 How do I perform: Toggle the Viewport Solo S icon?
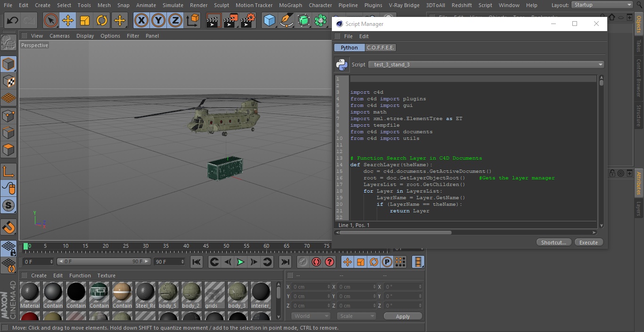point(8,206)
